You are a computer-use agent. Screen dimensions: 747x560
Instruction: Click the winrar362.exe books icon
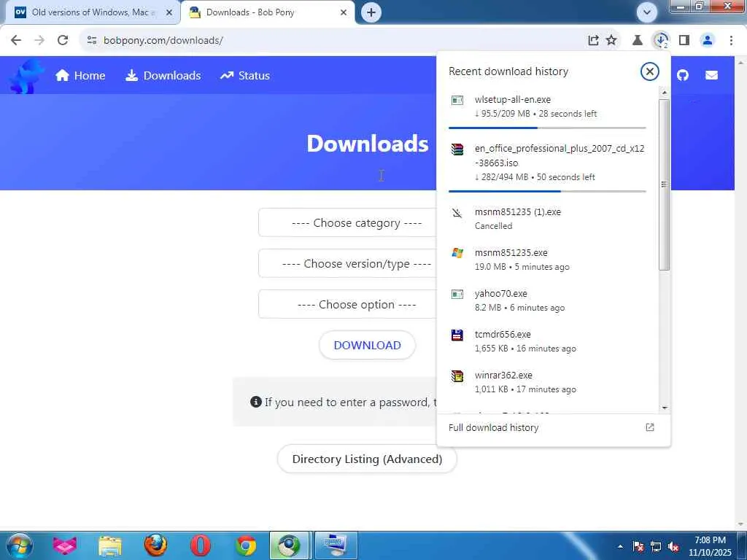click(x=457, y=376)
